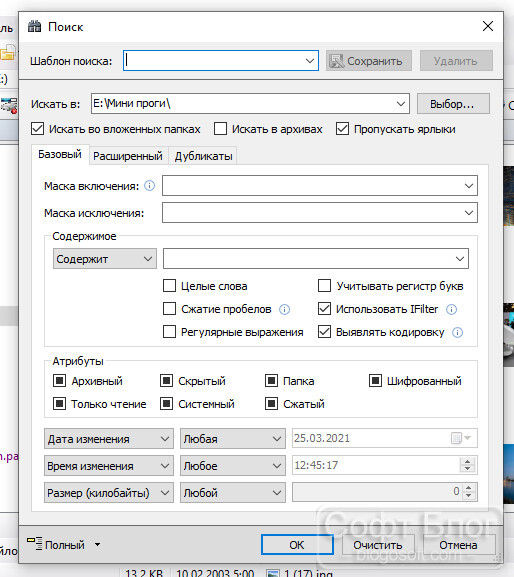514x577 pixels.
Task: Open the Любое time condition dropdown
Action: pos(233,466)
